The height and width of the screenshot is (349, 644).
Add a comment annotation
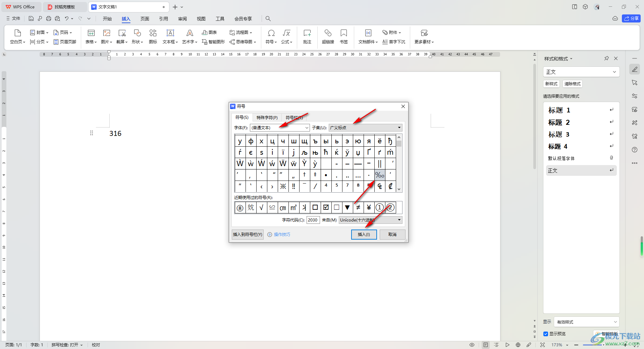307,37
